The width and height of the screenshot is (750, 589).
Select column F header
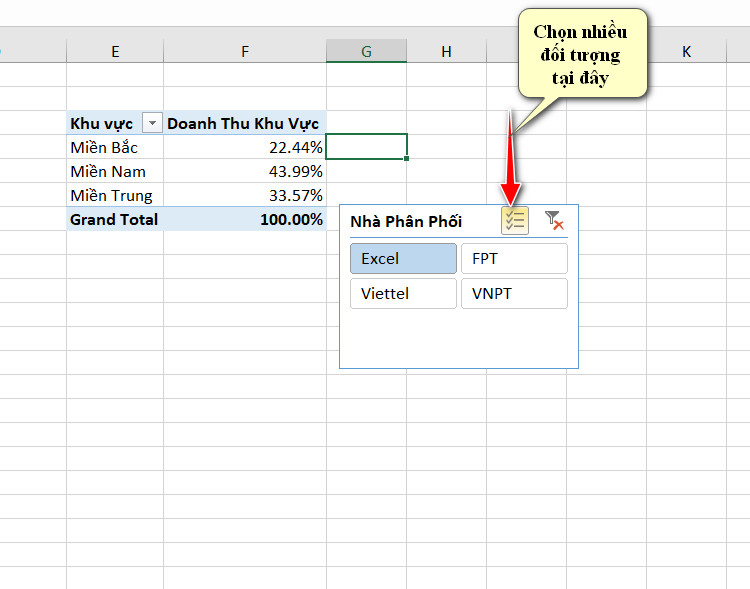(245, 51)
